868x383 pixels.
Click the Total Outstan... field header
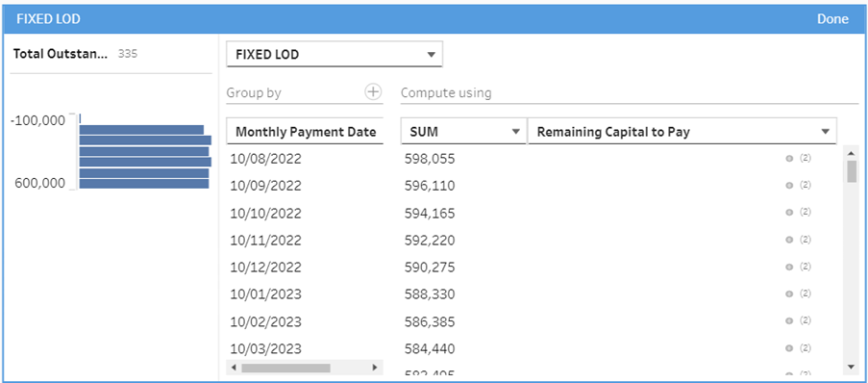61,54
